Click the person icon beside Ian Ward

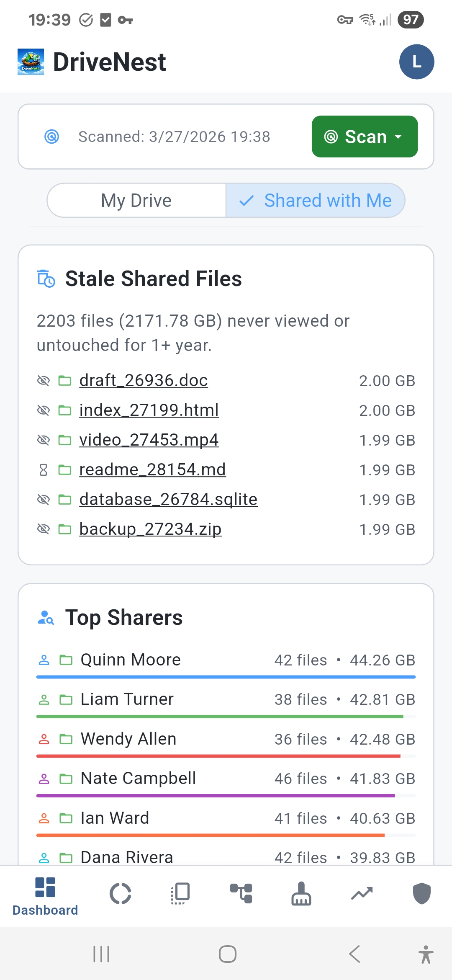click(44, 818)
